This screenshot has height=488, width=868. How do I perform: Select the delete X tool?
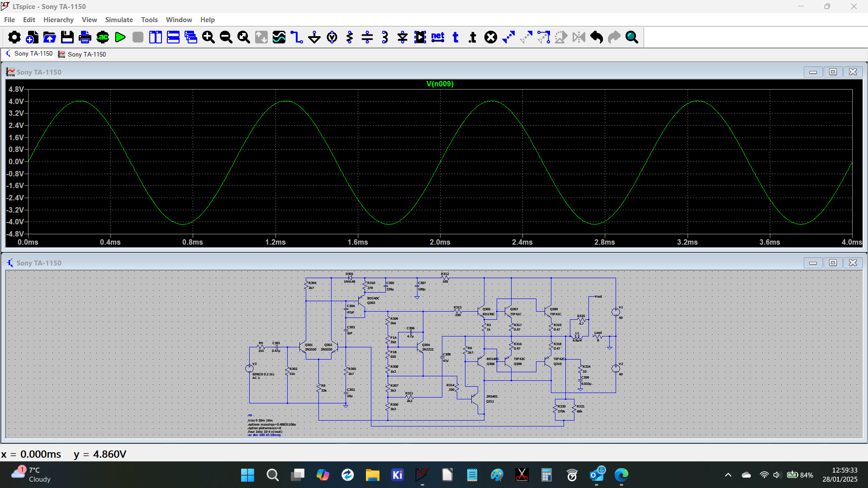pyautogui.click(x=491, y=37)
